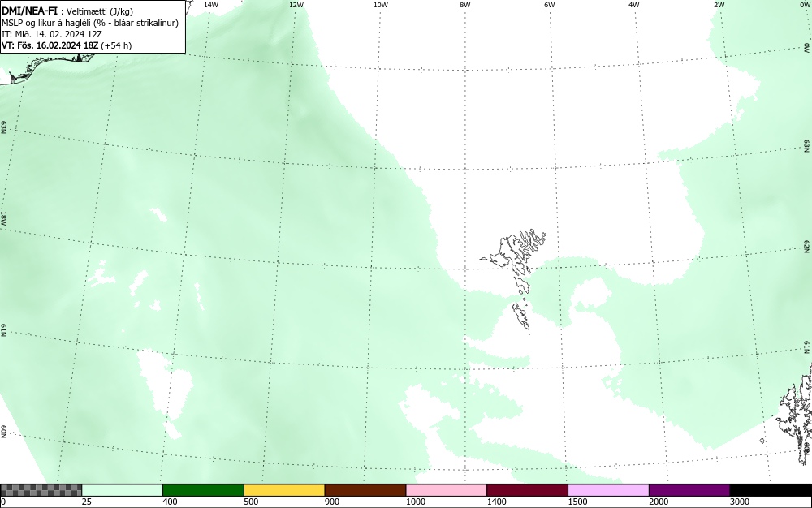
Task: Click the pink 1000–1400 legend swatch
Action: tap(447, 490)
